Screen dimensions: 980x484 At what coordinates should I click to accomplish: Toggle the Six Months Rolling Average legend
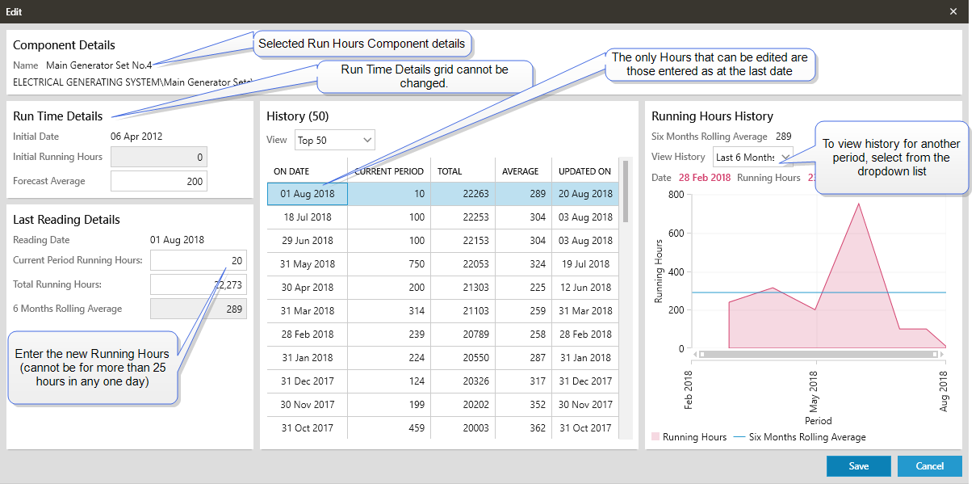tap(799, 437)
